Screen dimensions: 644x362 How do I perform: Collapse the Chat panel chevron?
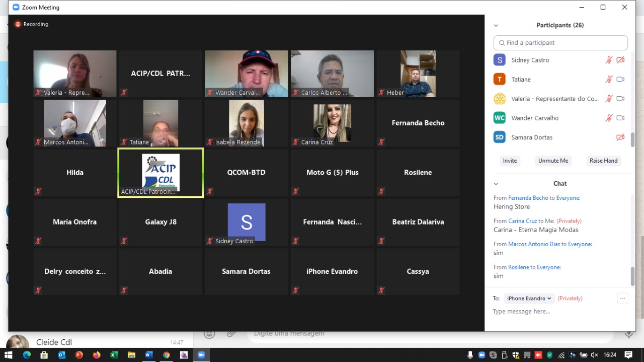point(496,184)
